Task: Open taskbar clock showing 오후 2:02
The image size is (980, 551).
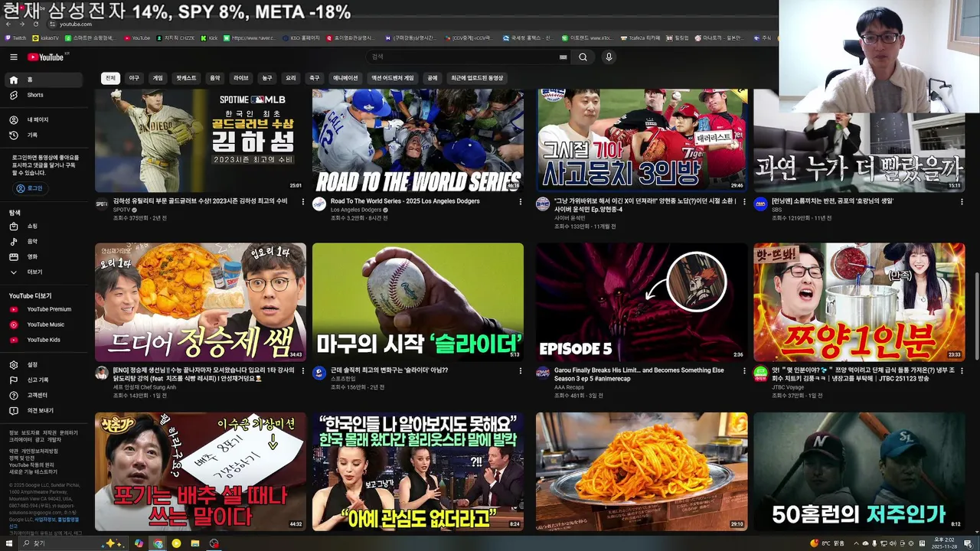Action: [x=943, y=543]
